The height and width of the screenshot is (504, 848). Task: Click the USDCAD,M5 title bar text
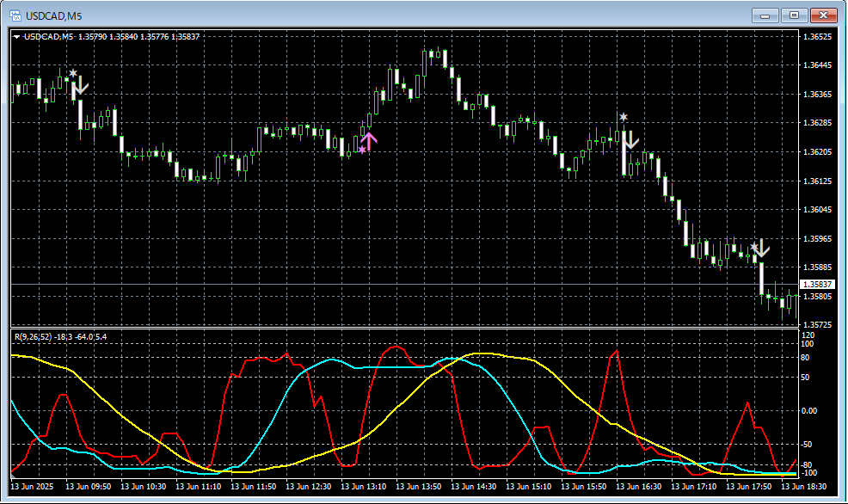click(53, 15)
